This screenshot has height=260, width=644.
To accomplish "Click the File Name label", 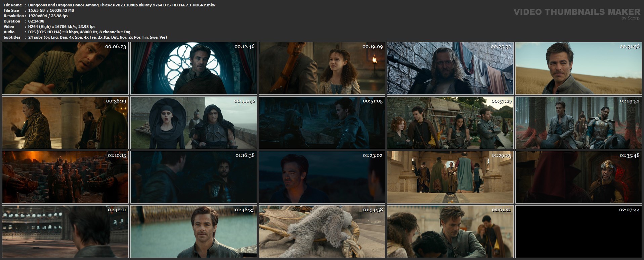I will coord(13,5).
